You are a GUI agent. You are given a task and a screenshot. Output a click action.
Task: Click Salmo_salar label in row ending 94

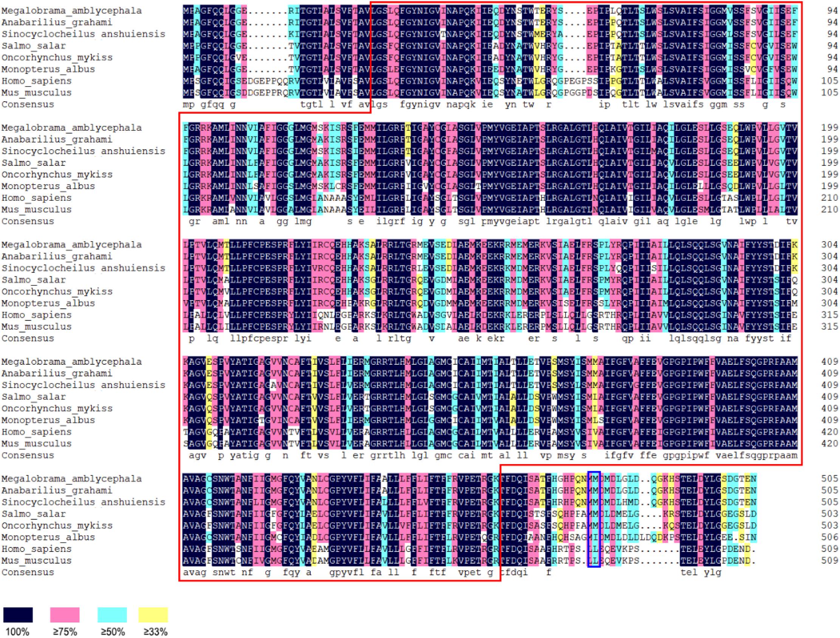pyautogui.click(x=33, y=46)
